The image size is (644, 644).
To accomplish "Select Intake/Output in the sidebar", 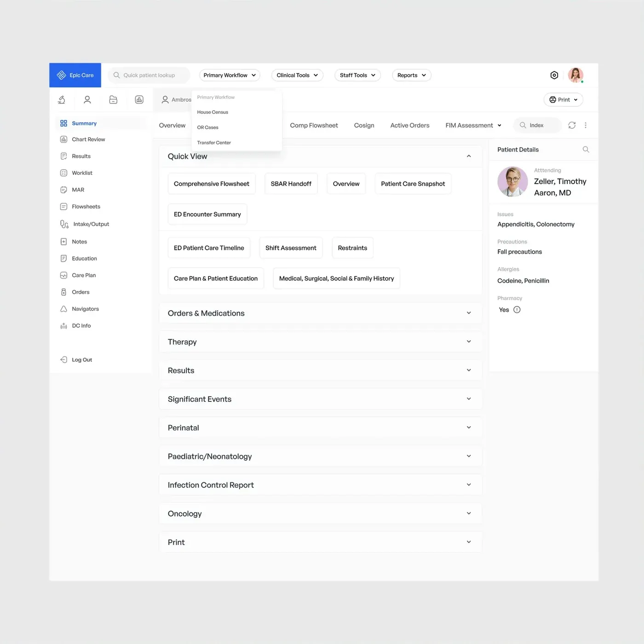I will pos(91,224).
